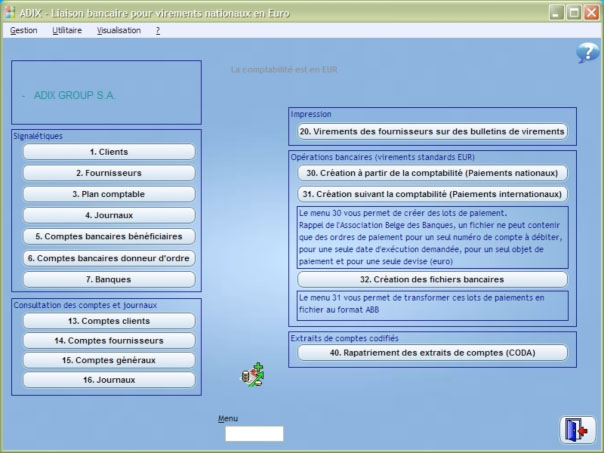Open the Gestion menu
This screenshot has width=604, height=453.
23,30
